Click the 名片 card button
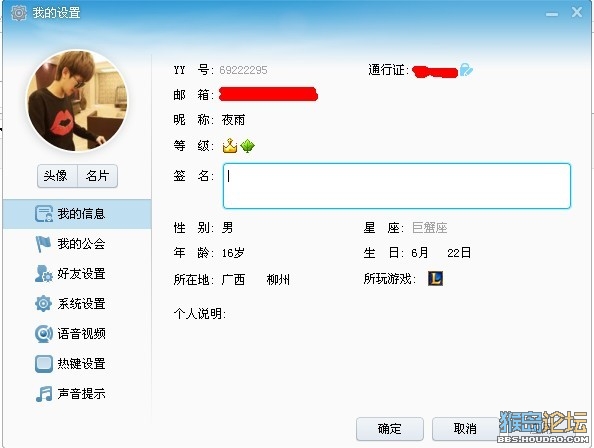 [98, 176]
